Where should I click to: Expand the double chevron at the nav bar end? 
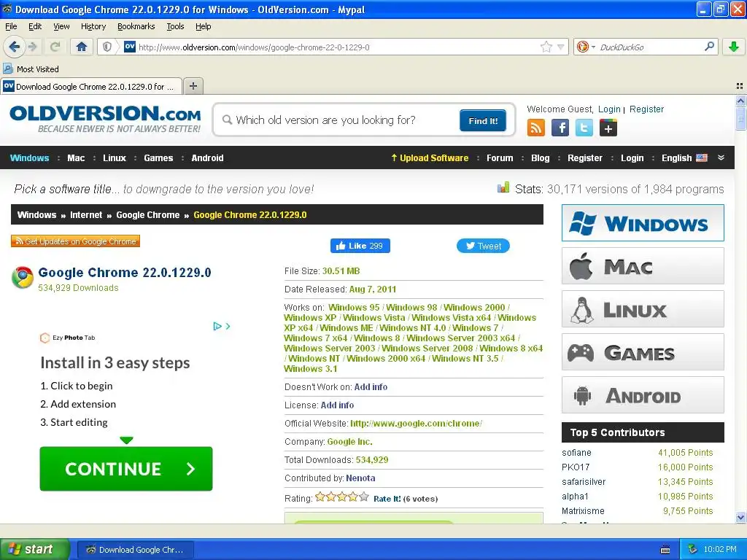pos(721,157)
